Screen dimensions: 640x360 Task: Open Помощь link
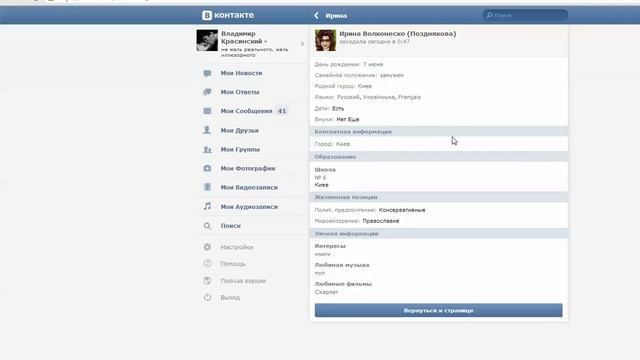click(233, 264)
